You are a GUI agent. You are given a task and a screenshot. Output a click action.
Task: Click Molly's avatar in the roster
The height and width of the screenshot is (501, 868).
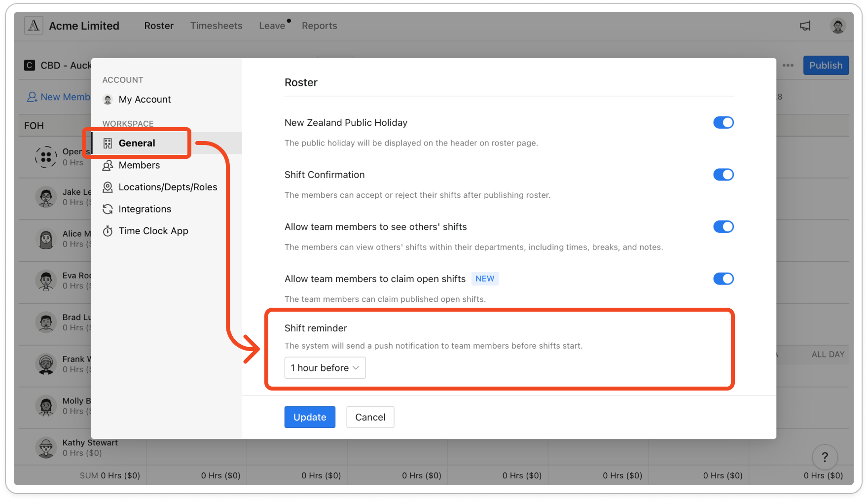pyautogui.click(x=46, y=406)
